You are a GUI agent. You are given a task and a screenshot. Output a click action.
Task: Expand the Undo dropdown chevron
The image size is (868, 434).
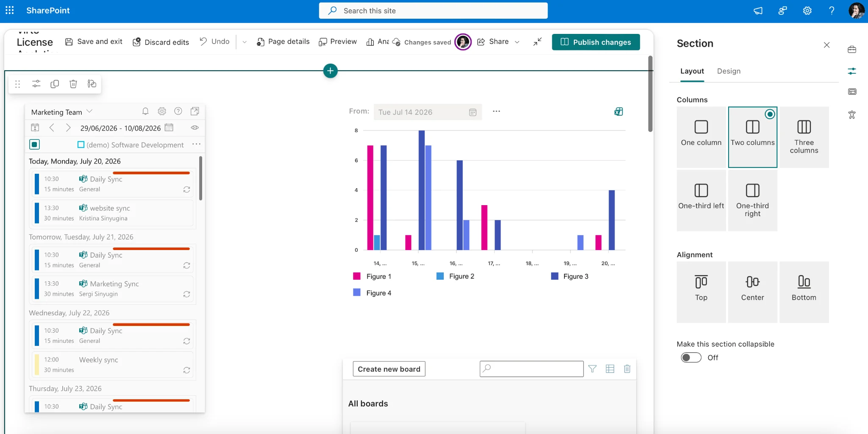[245, 42]
